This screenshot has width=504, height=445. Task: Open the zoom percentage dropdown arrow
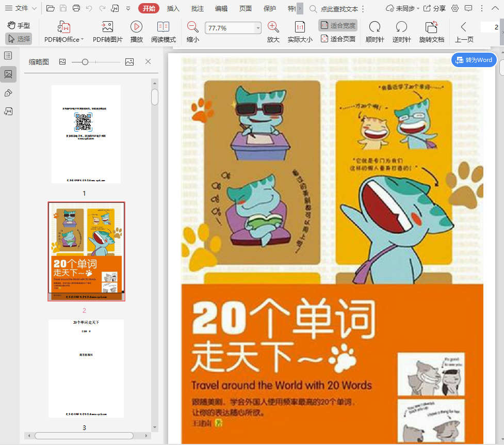pyautogui.click(x=258, y=28)
